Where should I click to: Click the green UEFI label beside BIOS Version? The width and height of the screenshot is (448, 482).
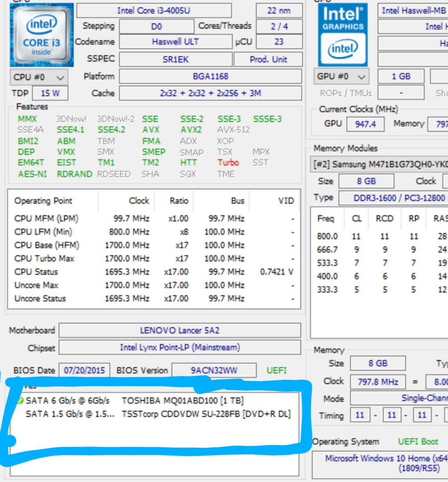tap(277, 370)
